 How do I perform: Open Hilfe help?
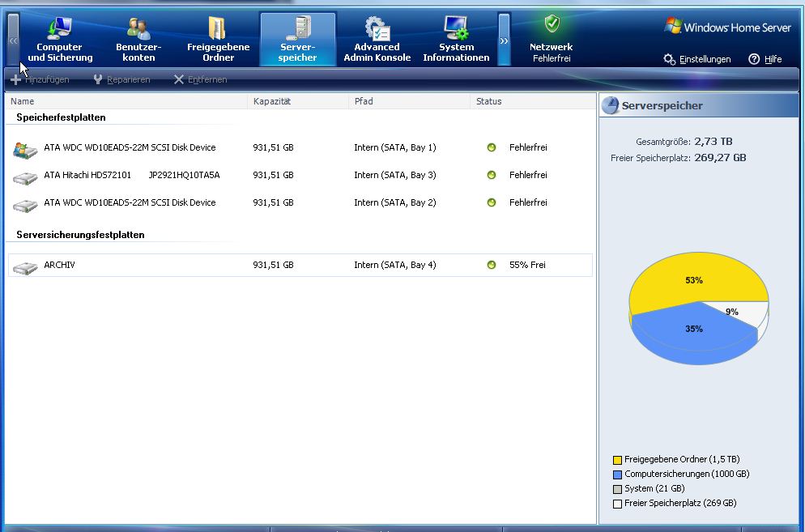(x=765, y=59)
